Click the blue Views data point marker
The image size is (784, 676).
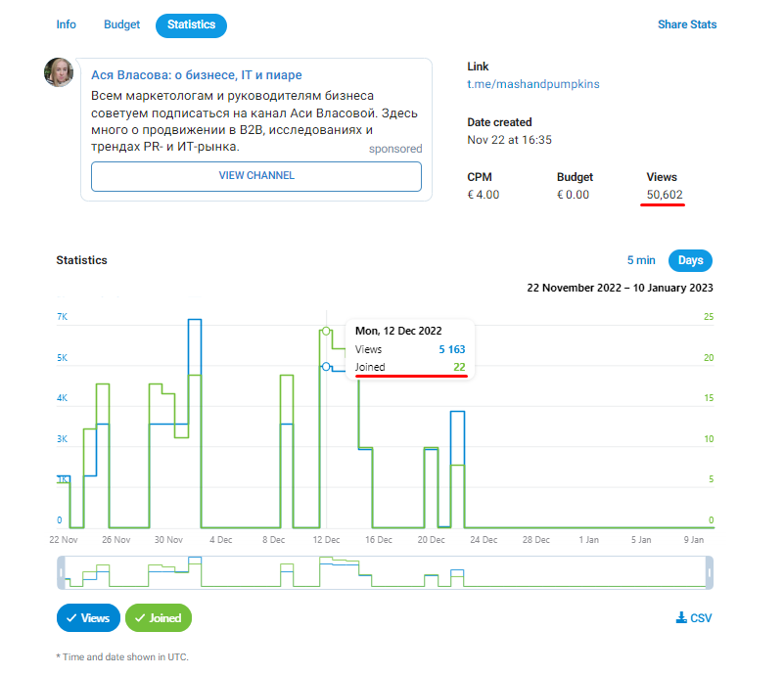pyautogui.click(x=326, y=366)
